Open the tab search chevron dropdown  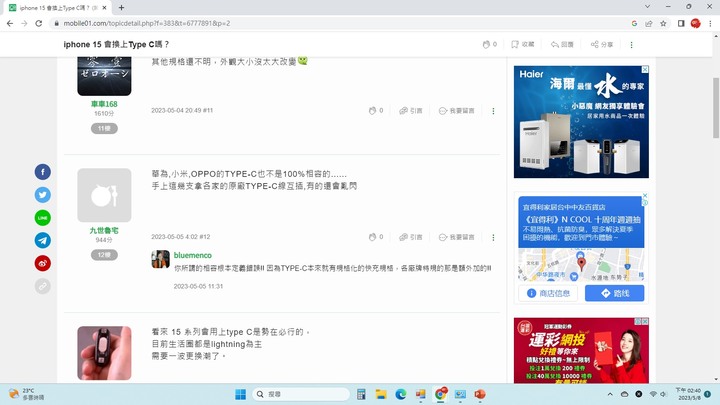coord(647,7)
